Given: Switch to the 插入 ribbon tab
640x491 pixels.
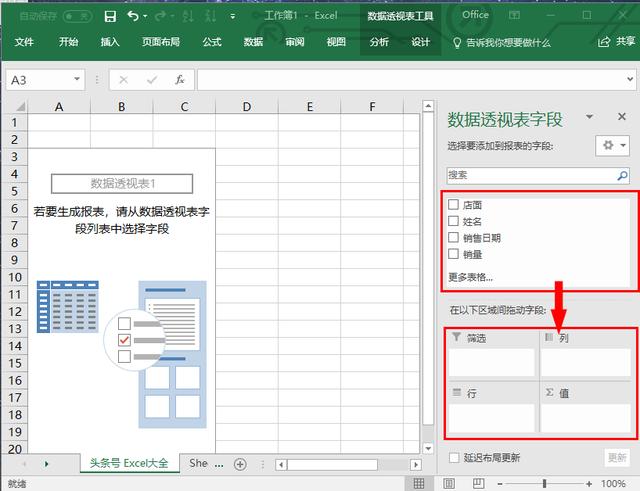Looking at the screenshot, I should click(110, 42).
